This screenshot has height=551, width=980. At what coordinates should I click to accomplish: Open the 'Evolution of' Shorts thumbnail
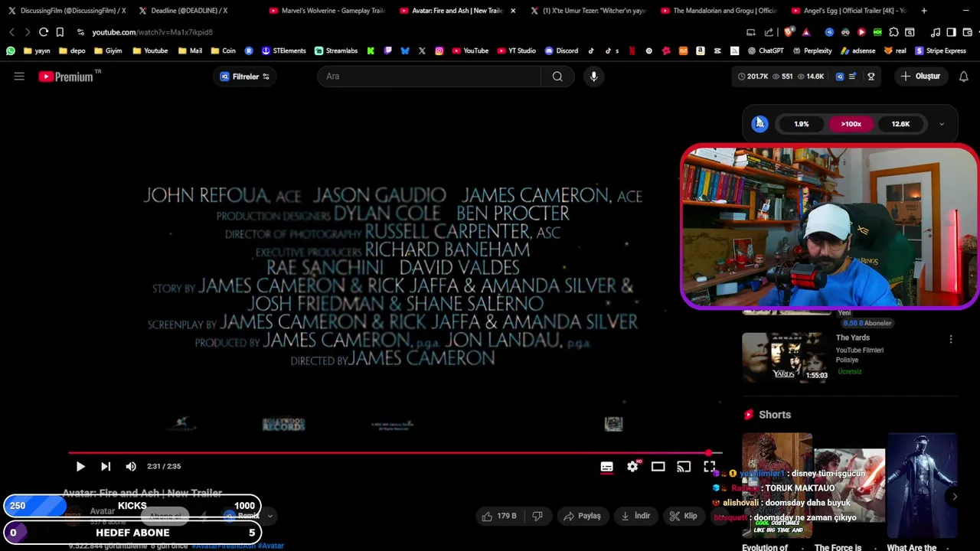click(x=777, y=484)
